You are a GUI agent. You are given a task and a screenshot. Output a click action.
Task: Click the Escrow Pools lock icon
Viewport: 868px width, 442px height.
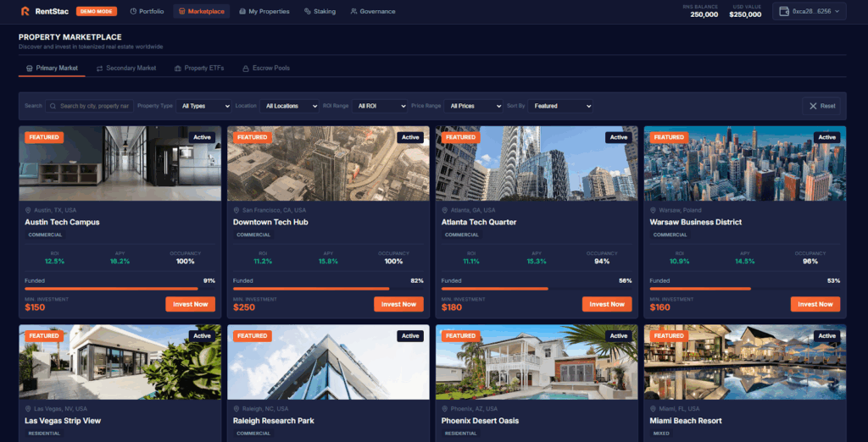[246, 68]
